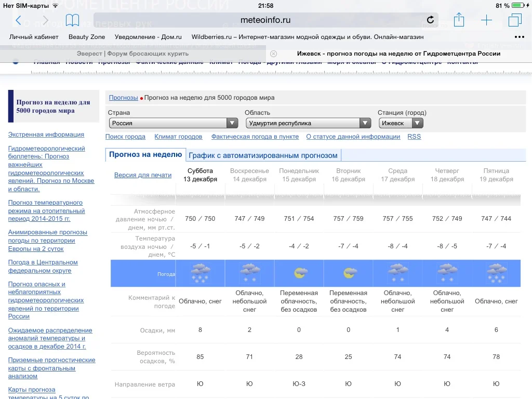Open the bookmarks panel

pyautogui.click(x=72, y=20)
